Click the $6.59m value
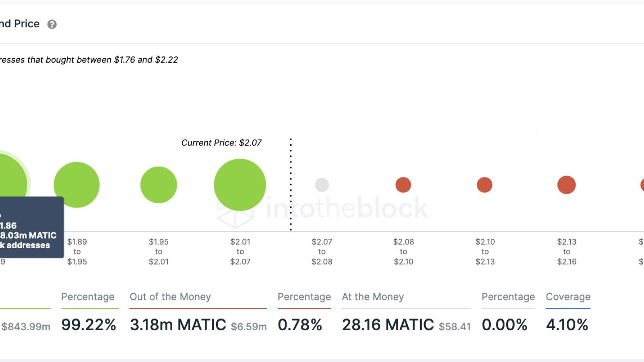This screenshot has height=362, width=644. point(249,327)
